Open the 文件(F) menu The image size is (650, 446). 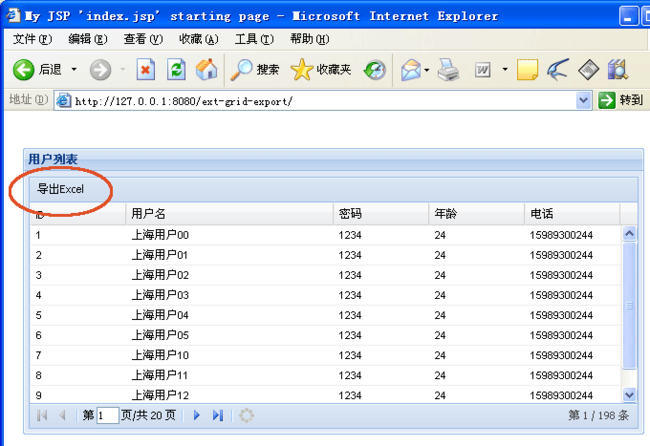[32, 39]
